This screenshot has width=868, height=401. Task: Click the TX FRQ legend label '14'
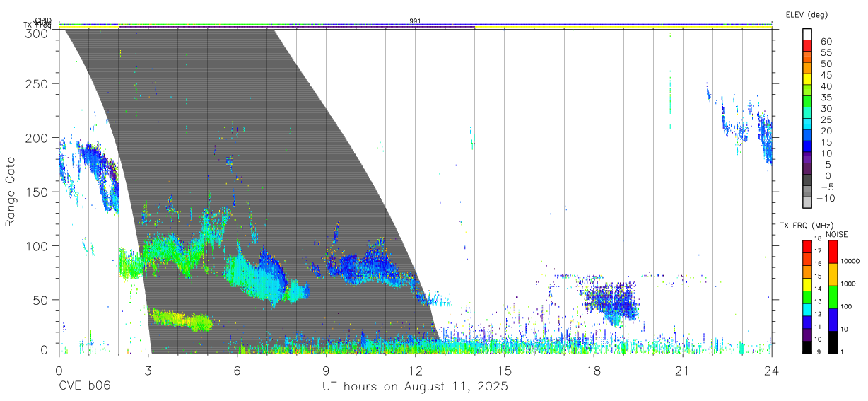[817, 289]
